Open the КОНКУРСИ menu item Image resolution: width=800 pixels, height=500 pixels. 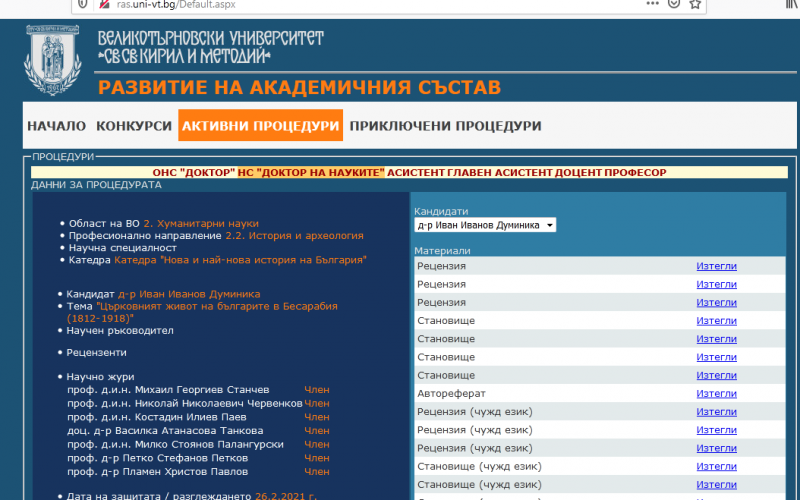tap(134, 126)
